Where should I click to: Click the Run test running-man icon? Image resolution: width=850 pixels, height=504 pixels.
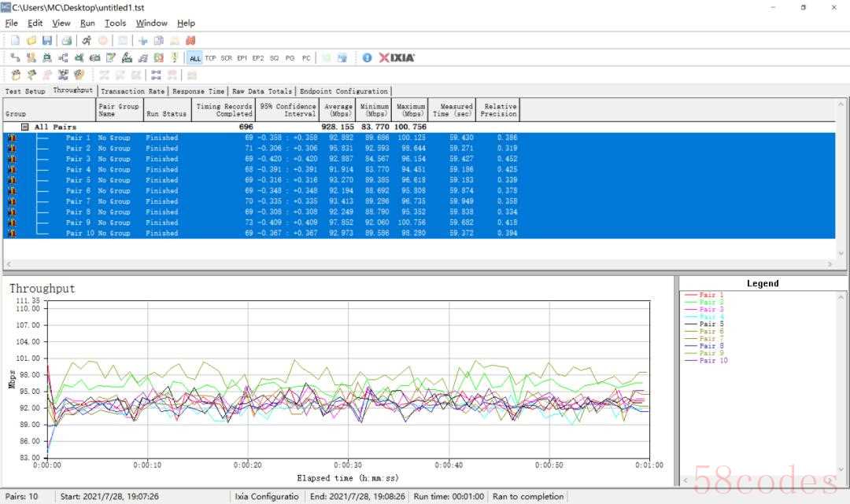[86, 40]
